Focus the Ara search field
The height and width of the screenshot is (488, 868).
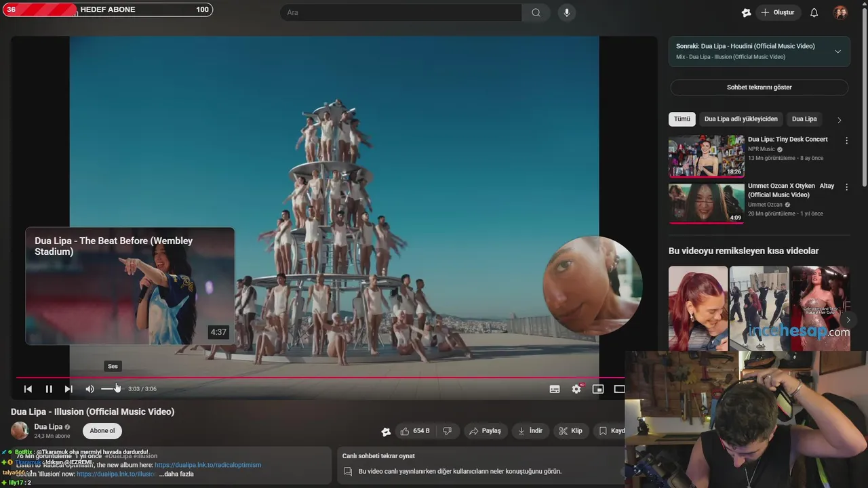[x=401, y=12]
